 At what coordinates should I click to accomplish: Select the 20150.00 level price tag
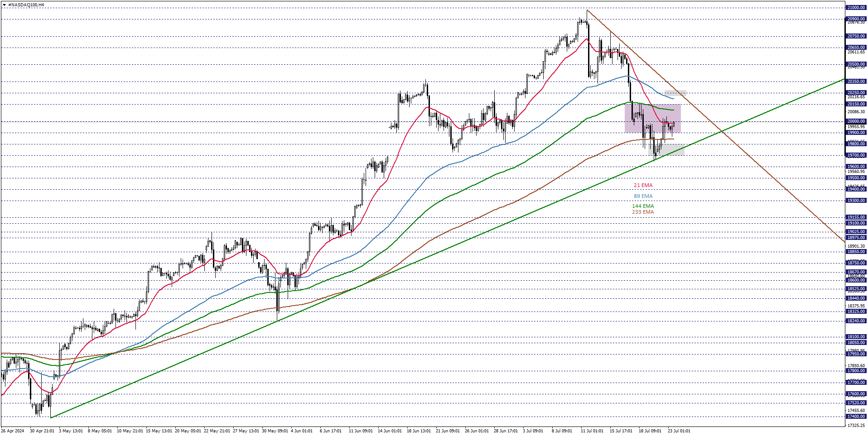tap(856, 104)
